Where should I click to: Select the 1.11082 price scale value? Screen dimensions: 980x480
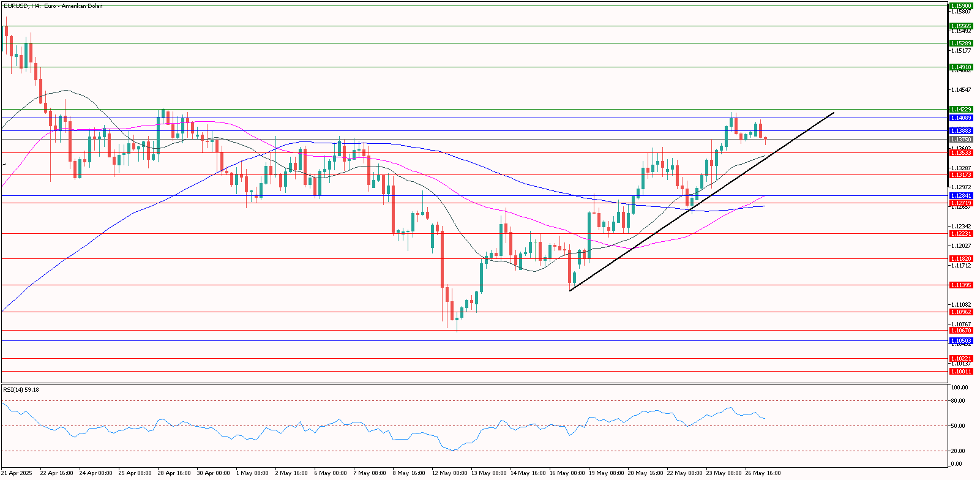tap(961, 305)
